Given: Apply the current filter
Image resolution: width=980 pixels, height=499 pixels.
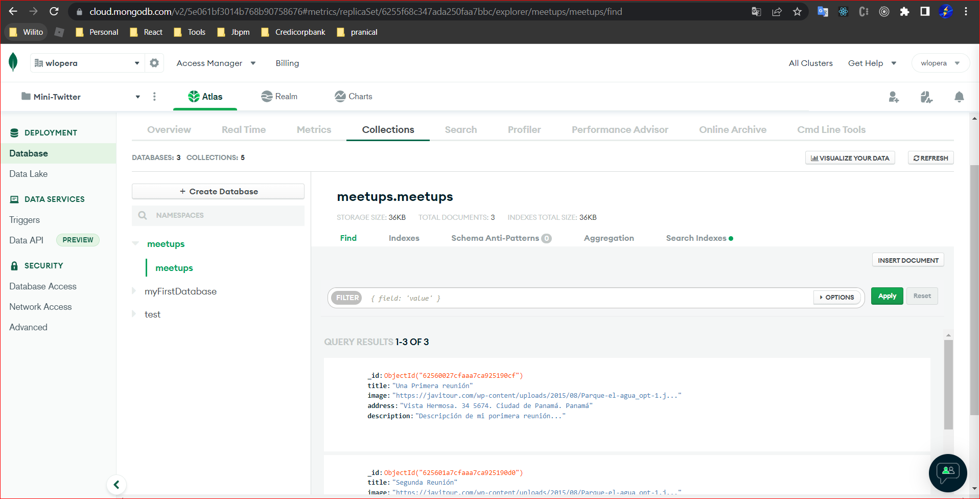Looking at the screenshot, I should click(x=886, y=296).
